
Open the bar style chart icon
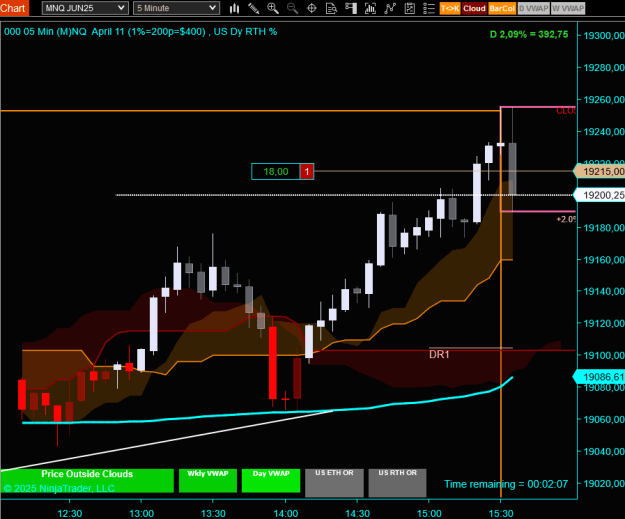[x=234, y=8]
